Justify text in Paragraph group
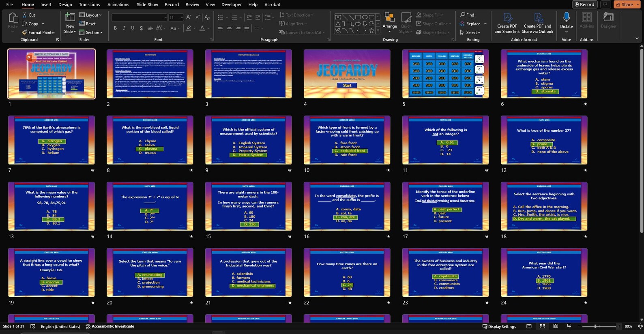Viewport: 644px width, 334px height. point(247,28)
